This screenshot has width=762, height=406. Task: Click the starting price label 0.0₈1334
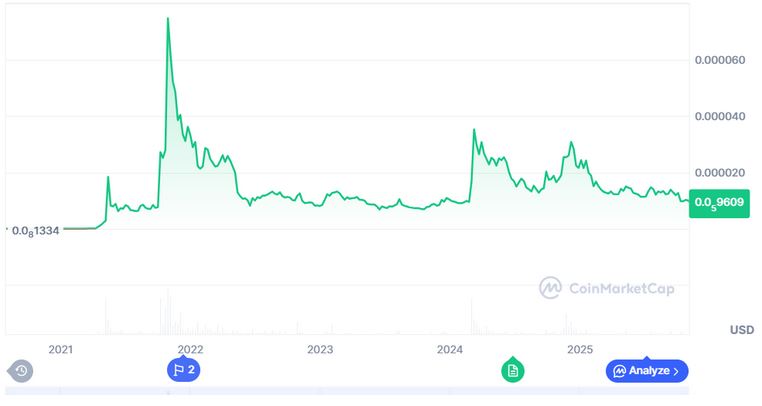(36, 230)
